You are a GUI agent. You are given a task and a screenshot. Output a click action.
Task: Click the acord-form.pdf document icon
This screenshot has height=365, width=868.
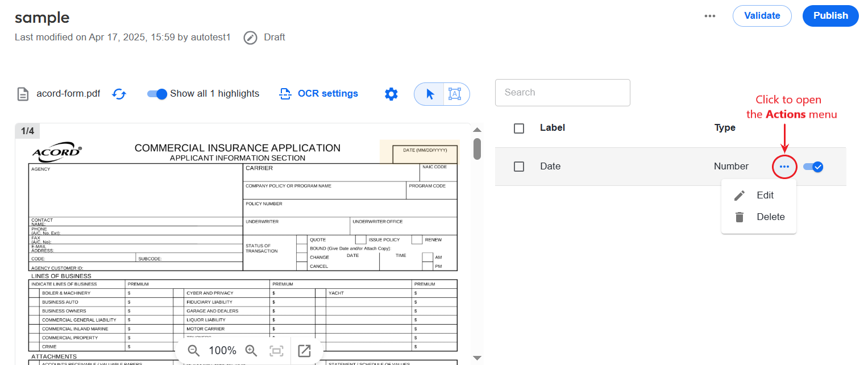click(22, 94)
